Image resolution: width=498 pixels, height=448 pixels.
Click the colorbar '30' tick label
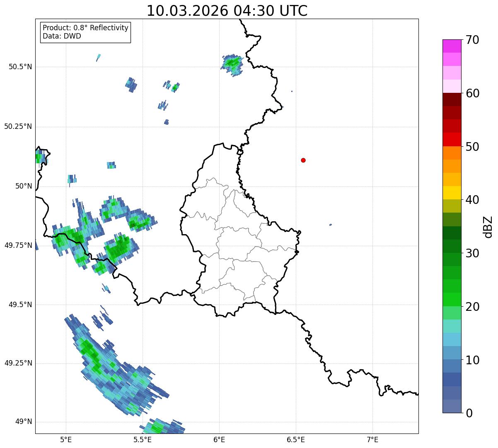[472, 253]
